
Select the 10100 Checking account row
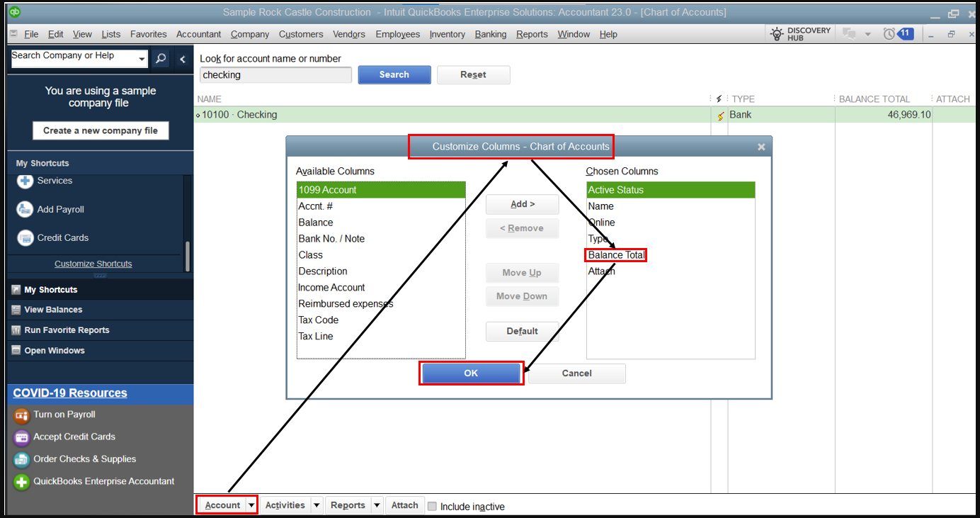(586, 115)
